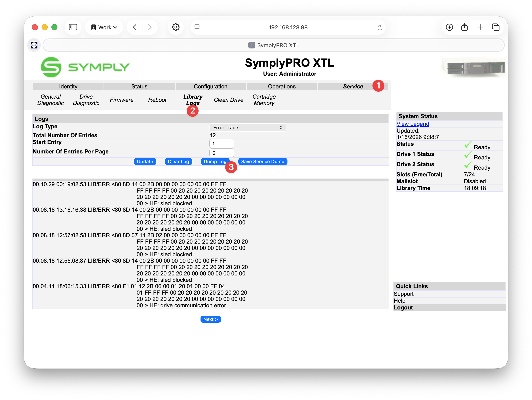This screenshot has height=400, width=532.
Task: Open new tab with plus icon
Action: [480, 27]
